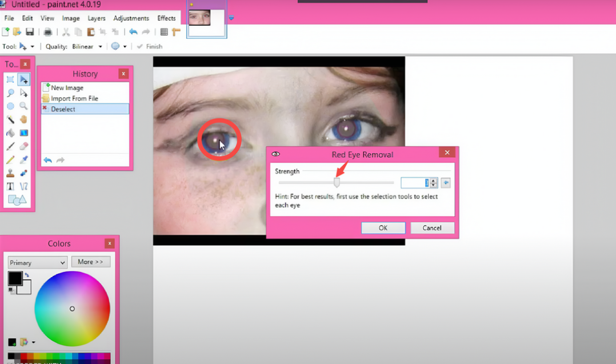
Task: Open the Primary colors dropdown
Action: tap(37, 262)
